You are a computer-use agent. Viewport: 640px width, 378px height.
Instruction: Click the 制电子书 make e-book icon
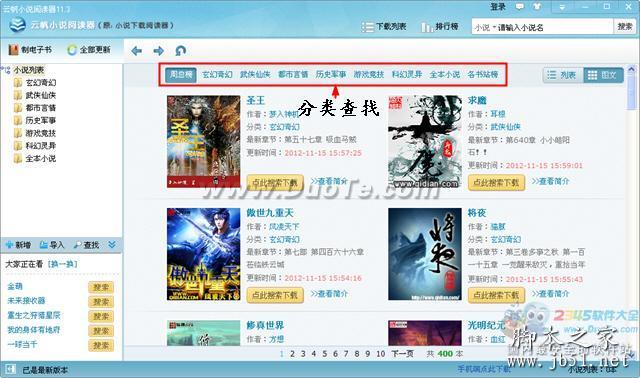(x=13, y=50)
